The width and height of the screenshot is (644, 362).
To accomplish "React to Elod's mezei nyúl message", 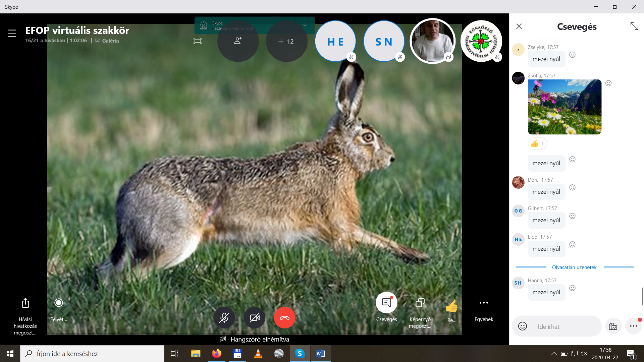I will (x=573, y=244).
